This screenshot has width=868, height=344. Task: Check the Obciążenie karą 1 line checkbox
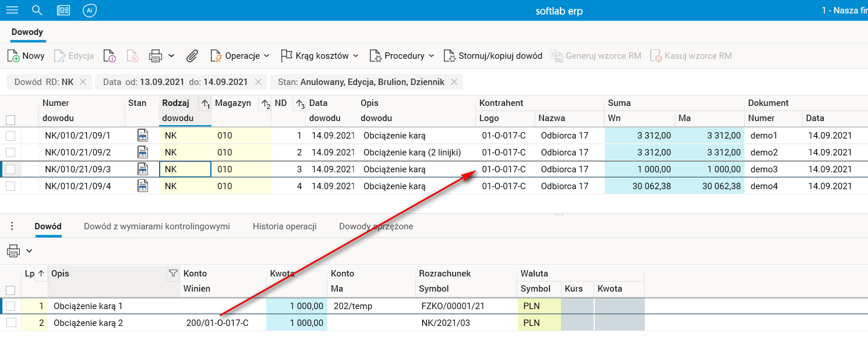tap(10, 306)
